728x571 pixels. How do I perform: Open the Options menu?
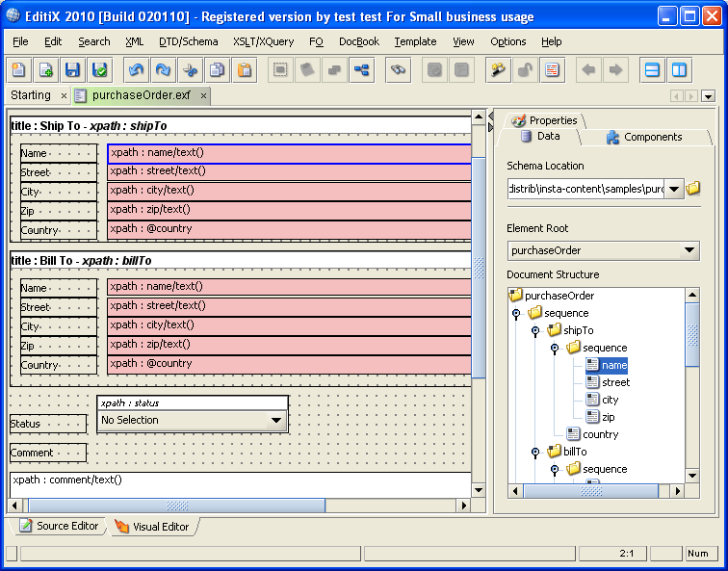point(507,41)
